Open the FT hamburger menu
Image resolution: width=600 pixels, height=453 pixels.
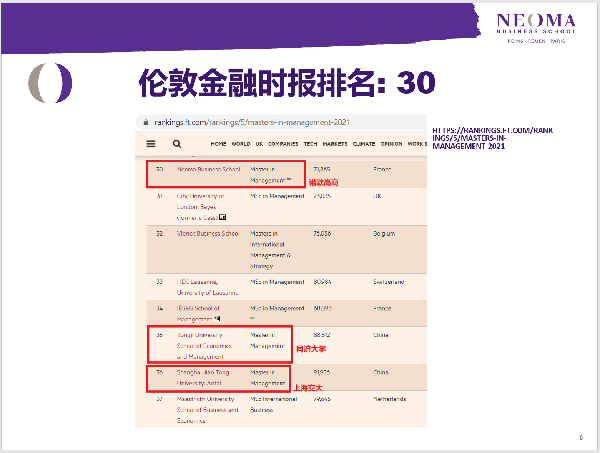point(151,144)
